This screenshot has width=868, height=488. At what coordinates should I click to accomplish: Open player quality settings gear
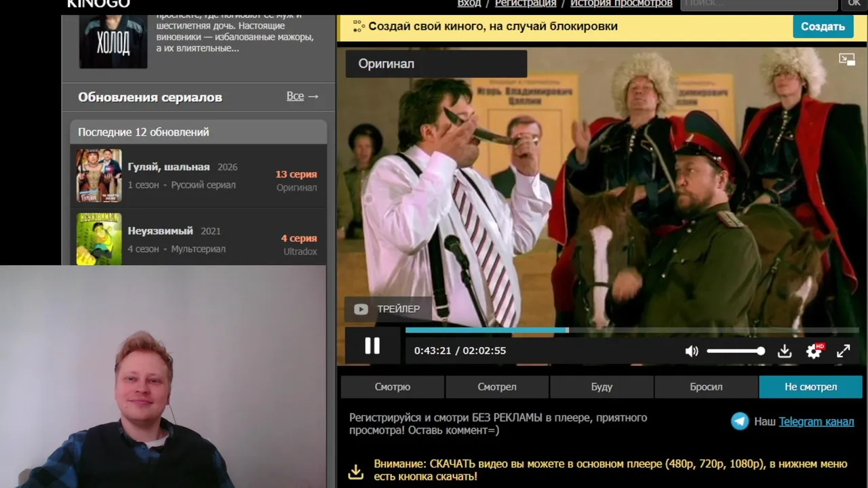pyautogui.click(x=814, y=351)
